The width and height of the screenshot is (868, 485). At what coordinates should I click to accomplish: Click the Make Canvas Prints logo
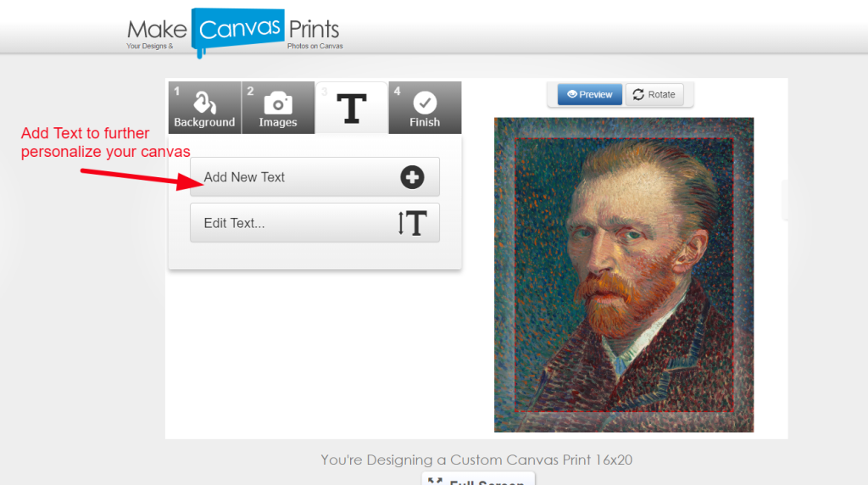point(235,32)
